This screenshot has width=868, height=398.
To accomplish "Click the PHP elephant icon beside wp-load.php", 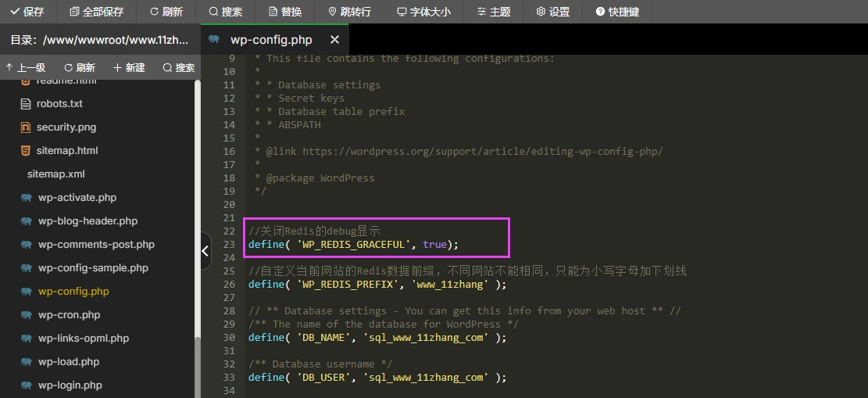I will pyautogui.click(x=26, y=362).
